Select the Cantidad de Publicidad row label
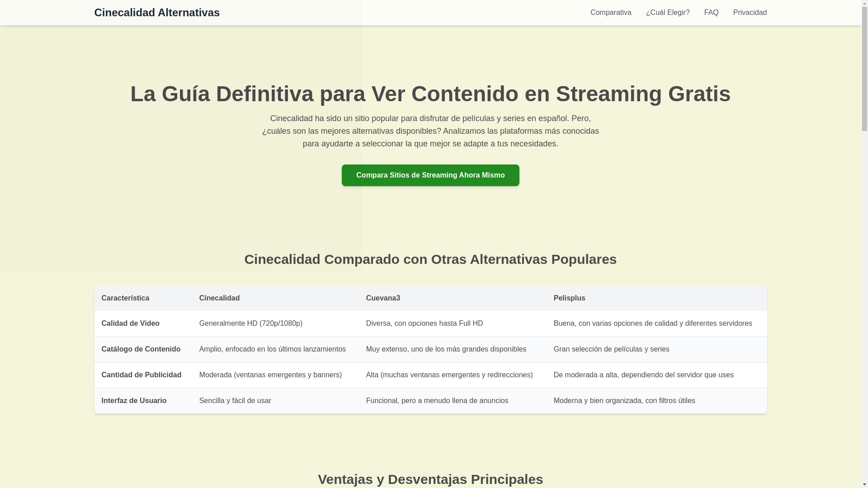This screenshot has width=868, height=488. [x=143, y=375]
